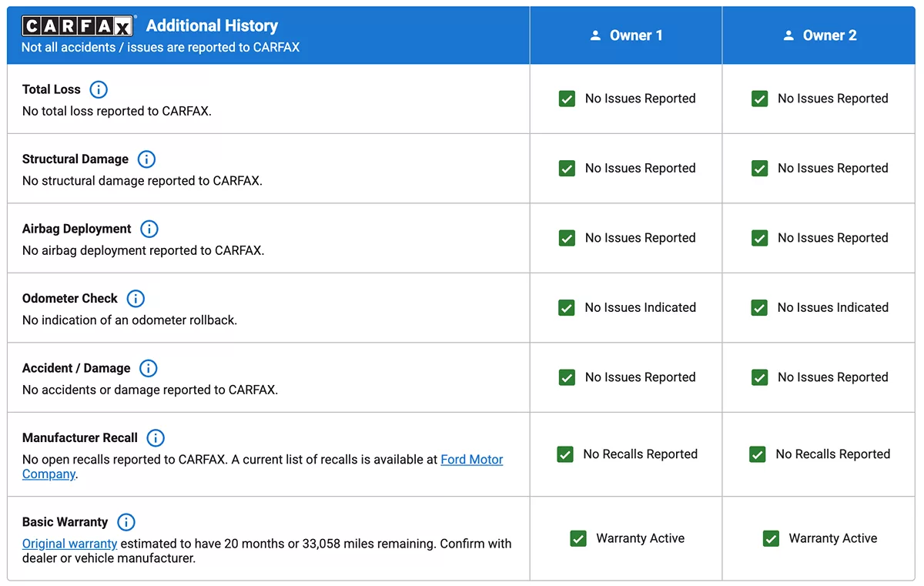Click the Accident / Damage info icon

click(148, 368)
